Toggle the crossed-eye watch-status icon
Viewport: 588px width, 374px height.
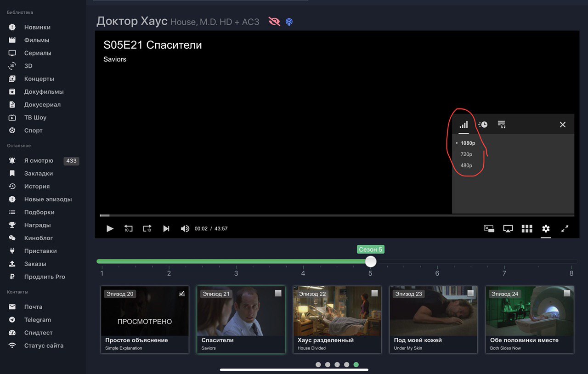tap(274, 22)
